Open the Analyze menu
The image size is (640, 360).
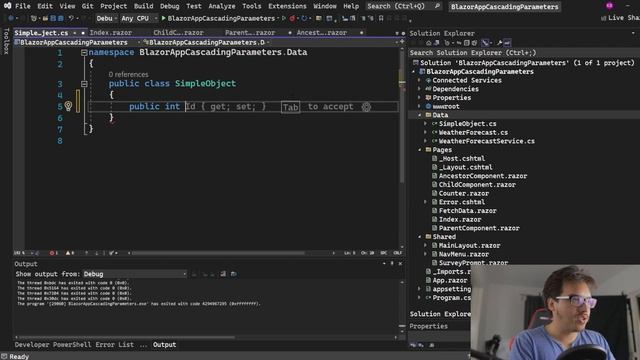pyautogui.click(x=222, y=6)
